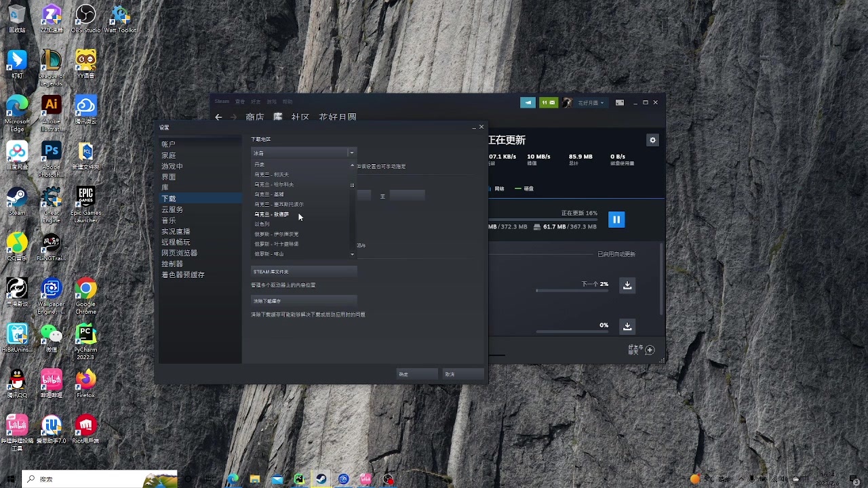Screen dimensions: 868x488
Task: Open the Steam announcements megaphone button
Action: coord(528,102)
